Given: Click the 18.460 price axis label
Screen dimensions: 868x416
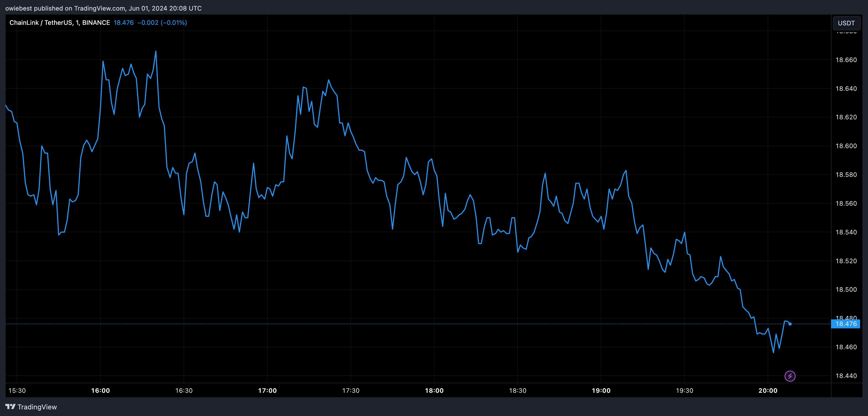Looking at the screenshot, I should 846,347.
